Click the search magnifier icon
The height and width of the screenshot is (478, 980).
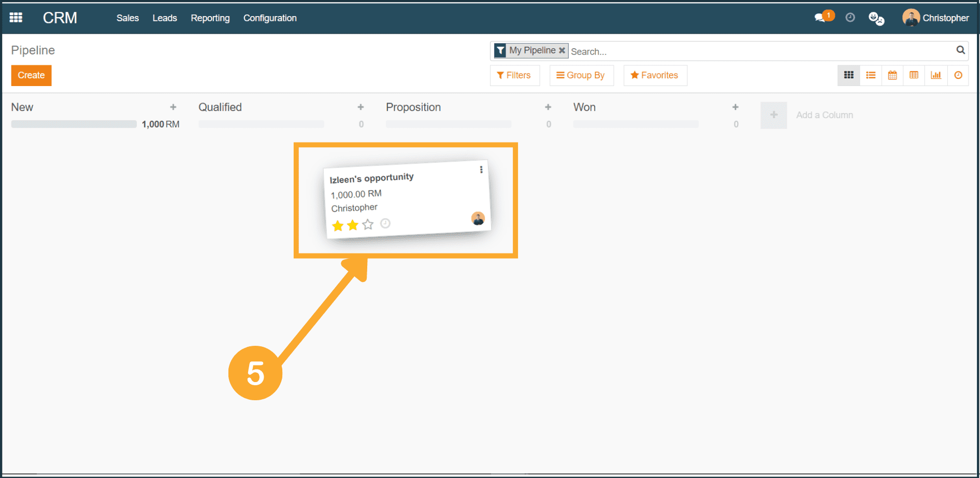tap(960, 50)
